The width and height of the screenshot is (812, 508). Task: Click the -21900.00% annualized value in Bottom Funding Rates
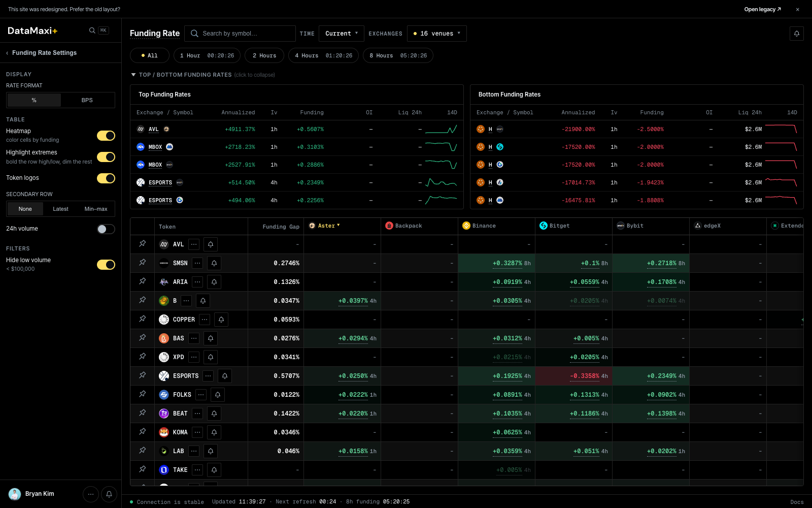point(578,129)
